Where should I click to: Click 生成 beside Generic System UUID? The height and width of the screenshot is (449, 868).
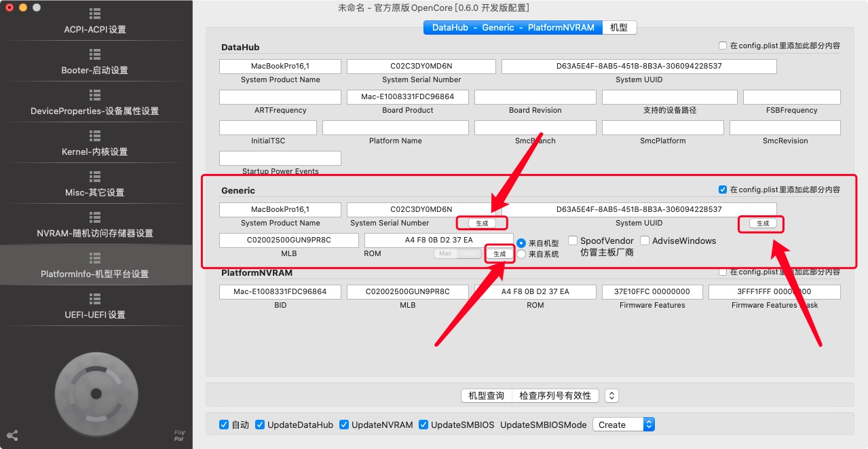pyautogui.click(x=763, y=223)
